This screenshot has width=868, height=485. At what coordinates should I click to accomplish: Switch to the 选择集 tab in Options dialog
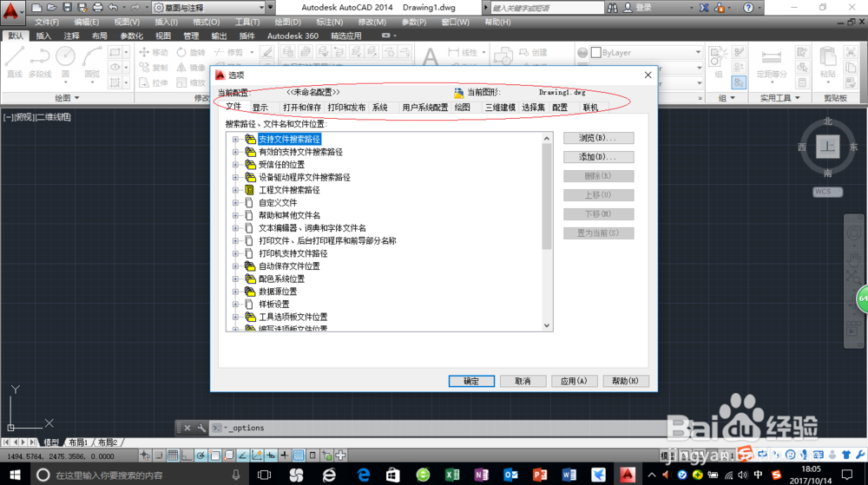[533, 108]
